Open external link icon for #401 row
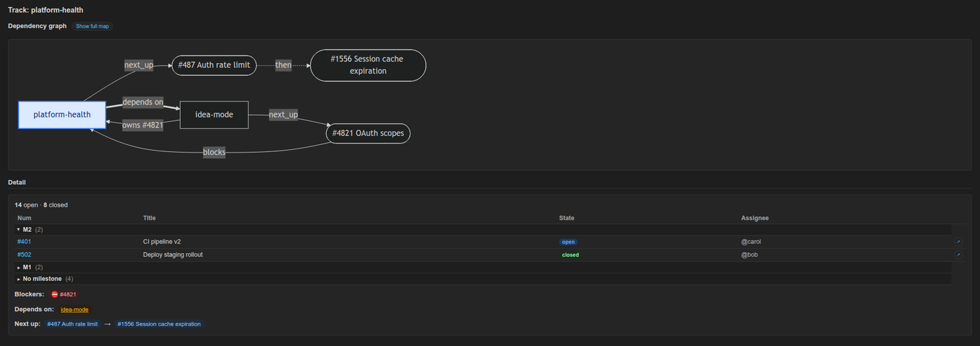Viewport: 980px width, 346px height. click(958, 242)
